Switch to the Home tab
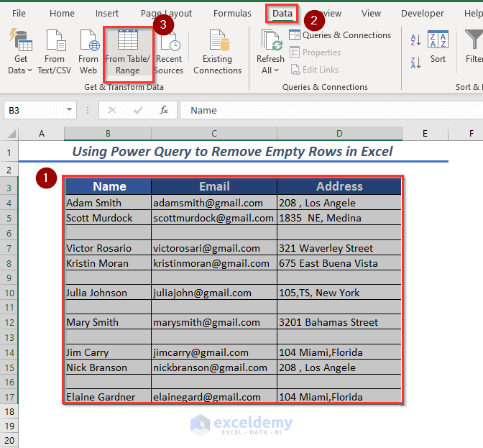The height and width of the screenshot is (448, 483). click(62, 13)
